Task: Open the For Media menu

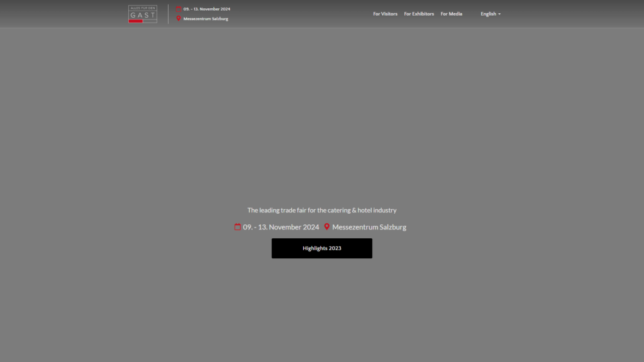Action: pos(452,14)
